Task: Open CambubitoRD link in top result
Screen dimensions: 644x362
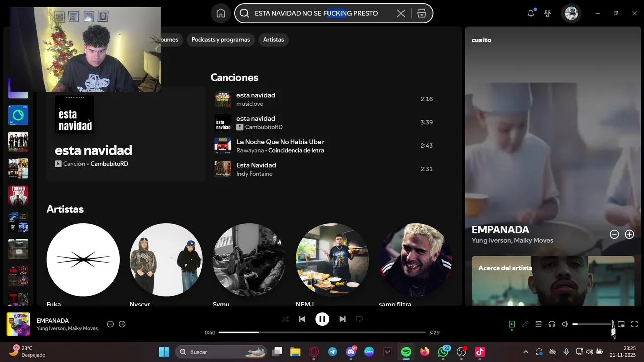Action: 109,164
